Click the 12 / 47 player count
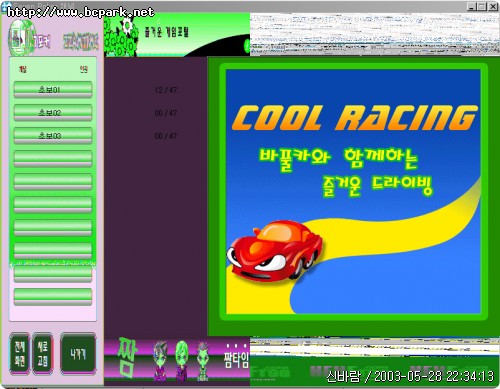The height and width of the screenshot is (389, 500). point(166,90)
